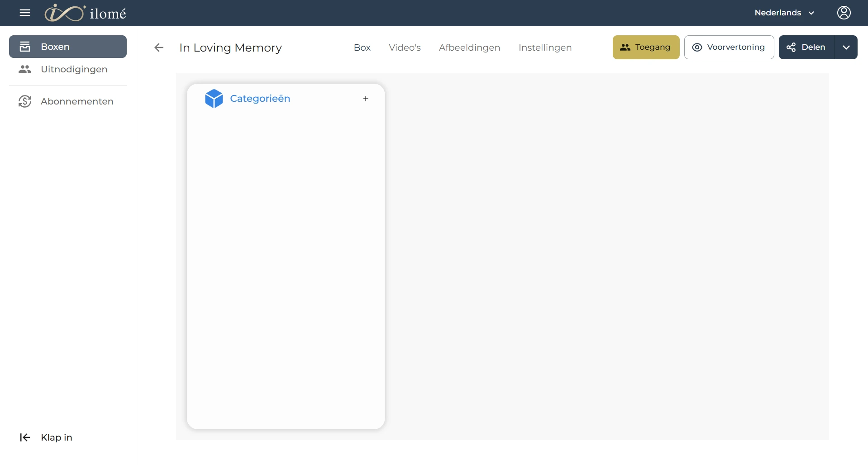Open Uitnodigingen in the sidebar
The height and width of the screenshot is (465, 868).
(68, 69)
